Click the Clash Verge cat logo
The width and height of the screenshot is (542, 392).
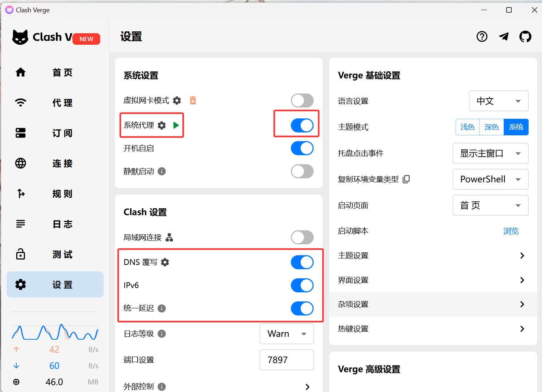[x=20, y=37]
